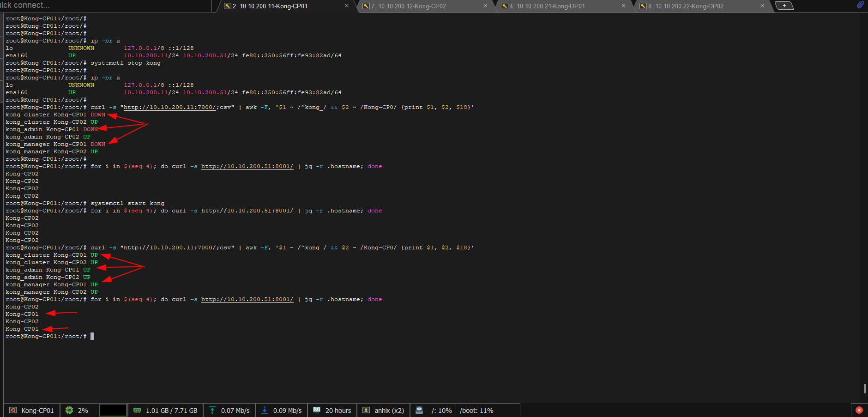Click the Ubuntu host icon in status bar
This screenshot has height=417, width=868.
pos(13,410)
